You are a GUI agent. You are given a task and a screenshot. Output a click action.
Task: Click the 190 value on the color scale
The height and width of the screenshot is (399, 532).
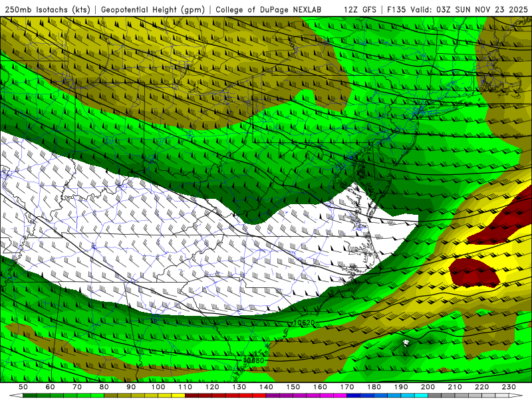401,387
